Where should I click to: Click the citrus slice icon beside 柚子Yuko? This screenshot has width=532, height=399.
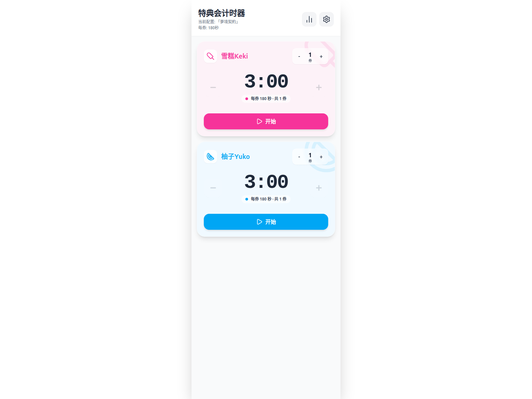[x=210, y=157]
